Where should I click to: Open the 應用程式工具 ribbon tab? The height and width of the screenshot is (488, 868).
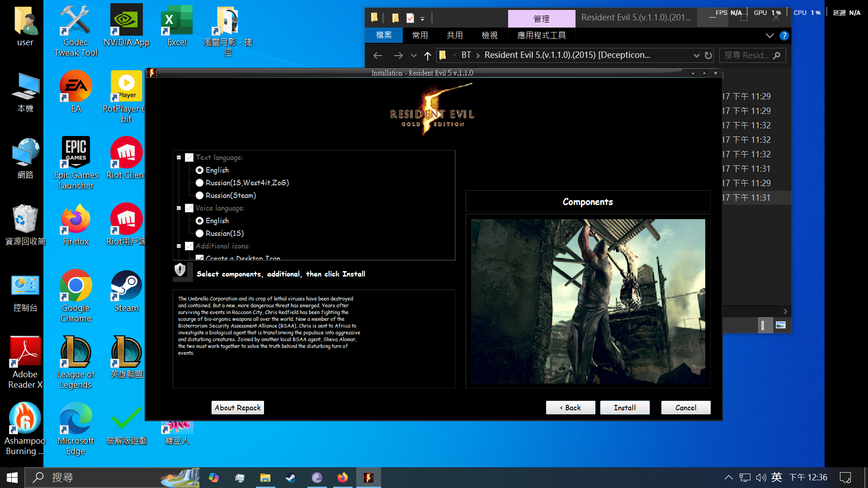pos(542,35)
